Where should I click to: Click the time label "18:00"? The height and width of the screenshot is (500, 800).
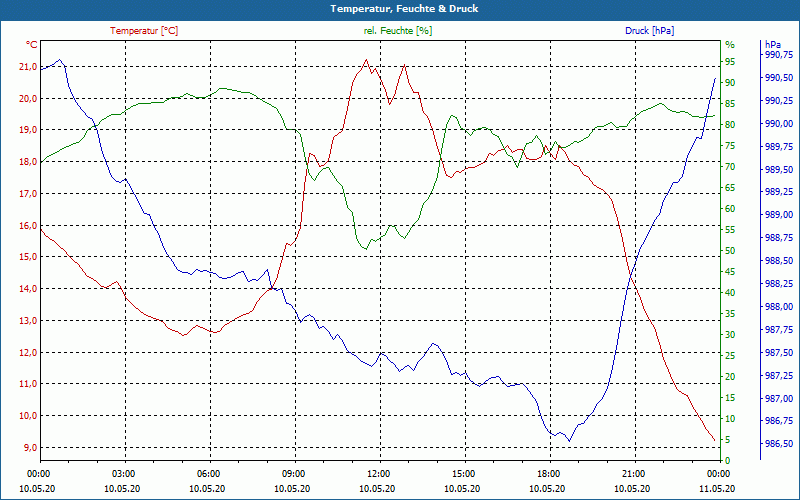(548, 473)
